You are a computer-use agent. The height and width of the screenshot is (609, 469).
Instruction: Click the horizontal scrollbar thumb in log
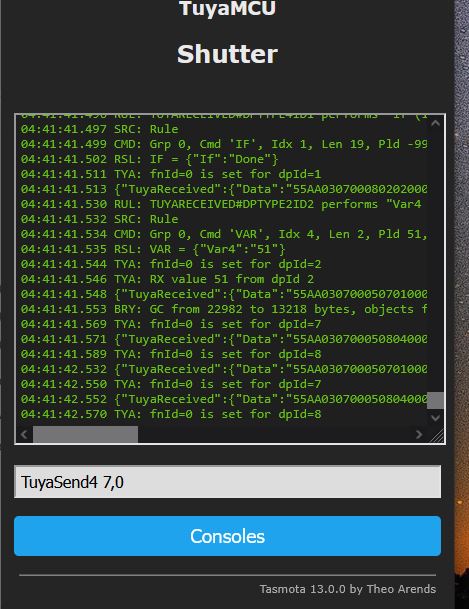[85, 434]
